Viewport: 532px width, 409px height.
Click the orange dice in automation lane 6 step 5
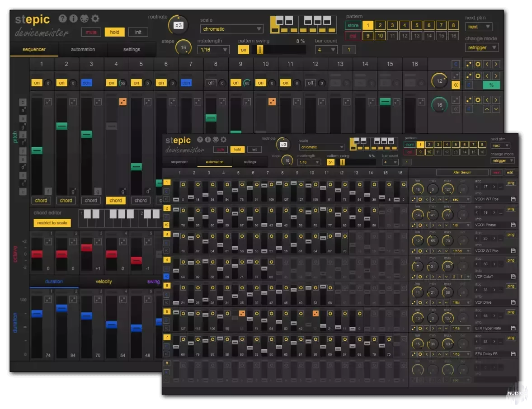click(x=242, y=313)
